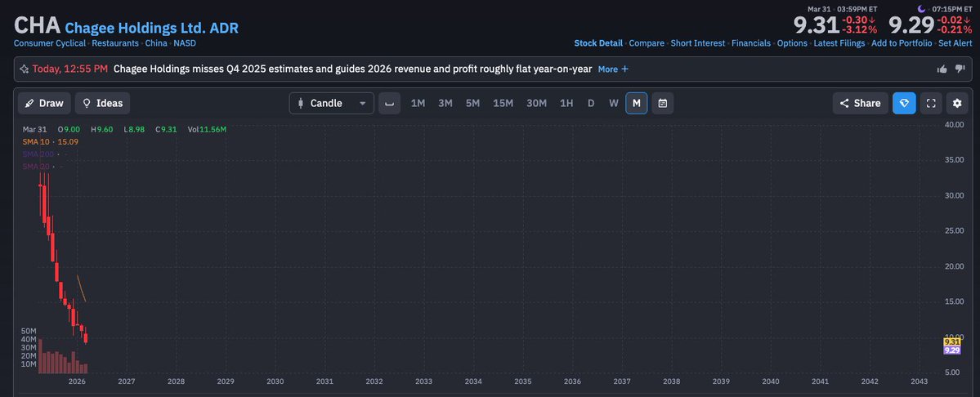Screen dimensions: 980x397
Task: Click the Share button
Action: [860, 103]
